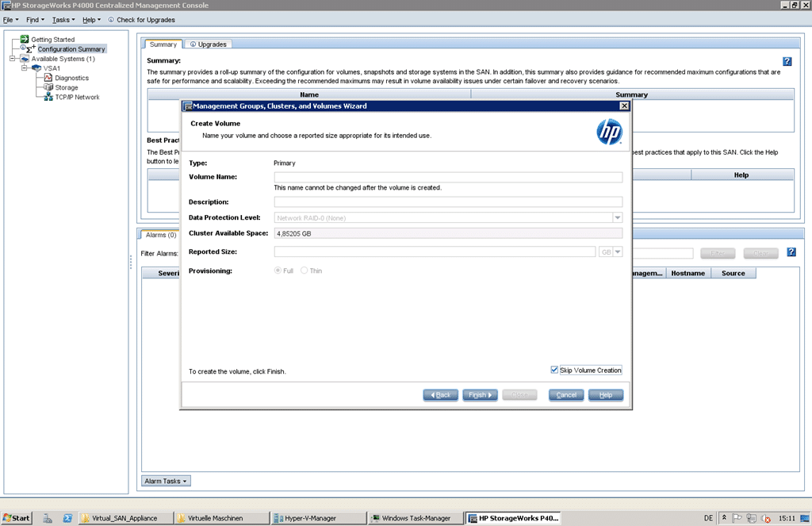Click the Filter button in alarms
The image size is (812, 526).
coord(718,253)
